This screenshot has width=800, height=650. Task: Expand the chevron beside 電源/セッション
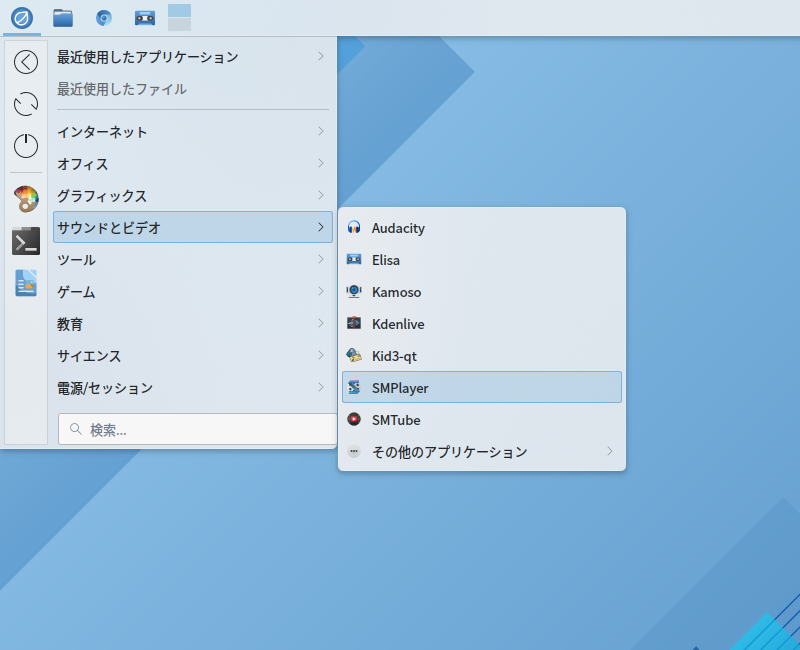click(321, 387)
